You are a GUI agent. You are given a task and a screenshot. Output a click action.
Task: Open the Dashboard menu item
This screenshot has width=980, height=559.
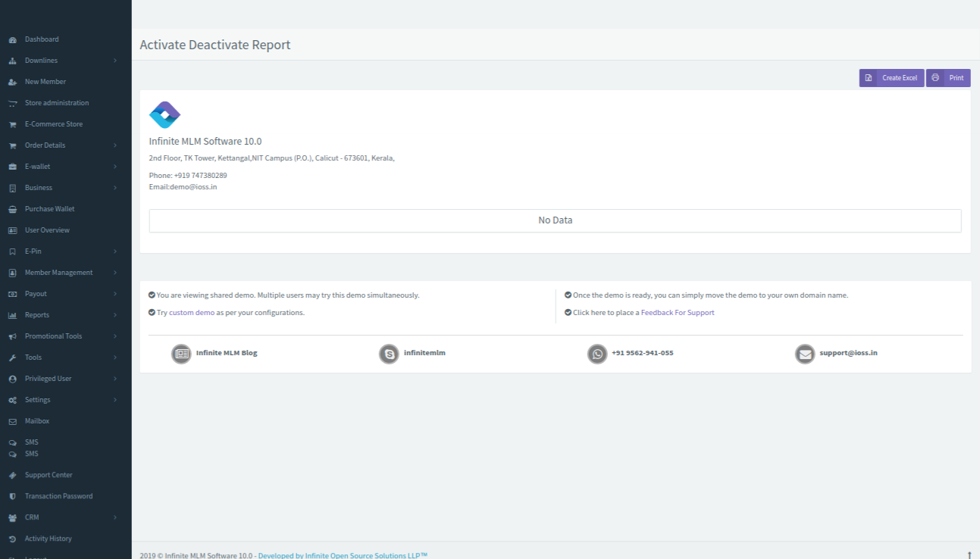coord(42,39)
